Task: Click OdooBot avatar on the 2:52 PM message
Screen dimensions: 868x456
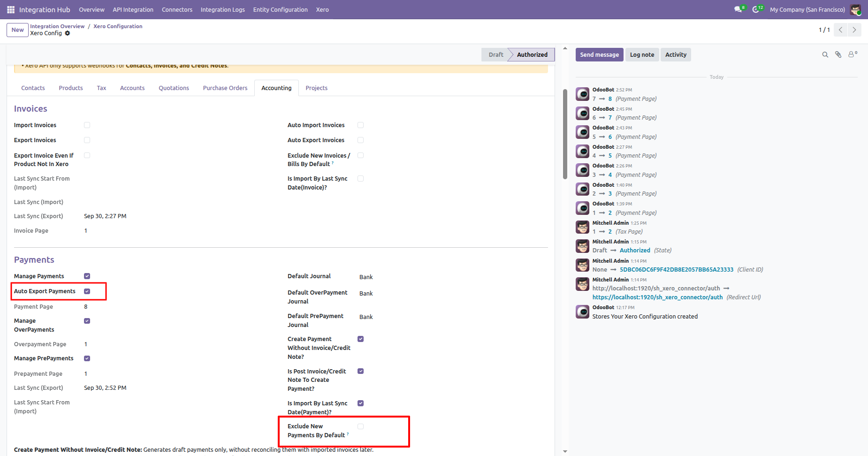Action: 582,94
